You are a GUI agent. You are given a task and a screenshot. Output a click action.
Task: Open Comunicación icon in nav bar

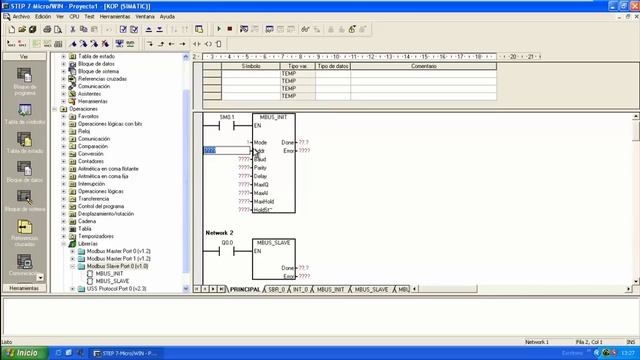coord(24,264)
